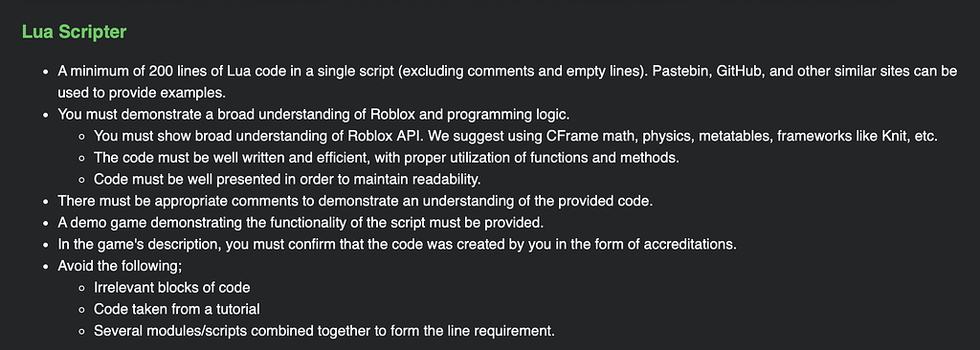Click the word Pastebin in first bullet
The image size is (980, 350).
[x=678, y=72]
